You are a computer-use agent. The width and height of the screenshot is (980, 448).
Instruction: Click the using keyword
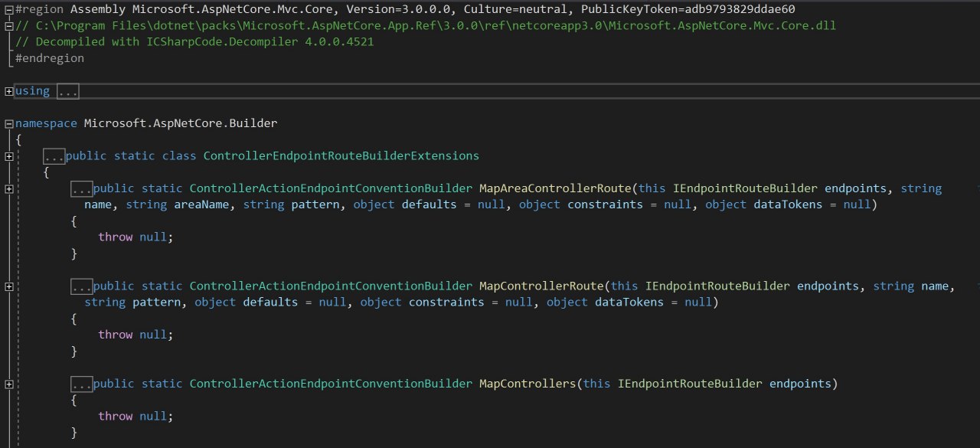32,91
